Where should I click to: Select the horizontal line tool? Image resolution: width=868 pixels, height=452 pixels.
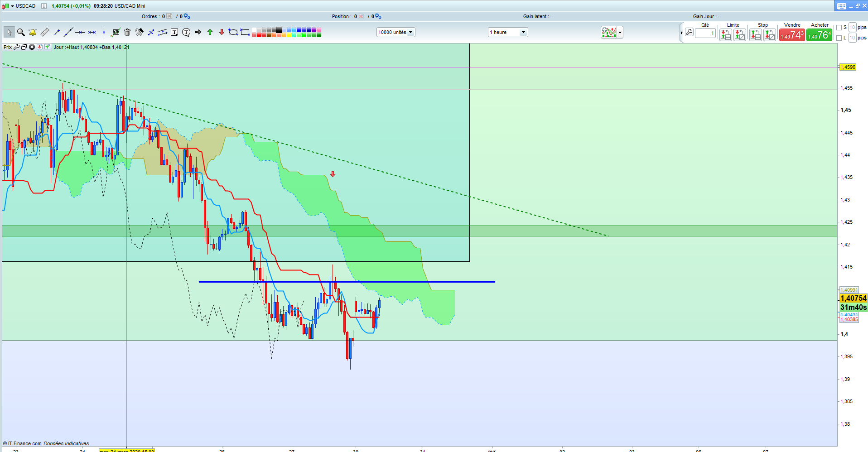[x=92, y=32]
